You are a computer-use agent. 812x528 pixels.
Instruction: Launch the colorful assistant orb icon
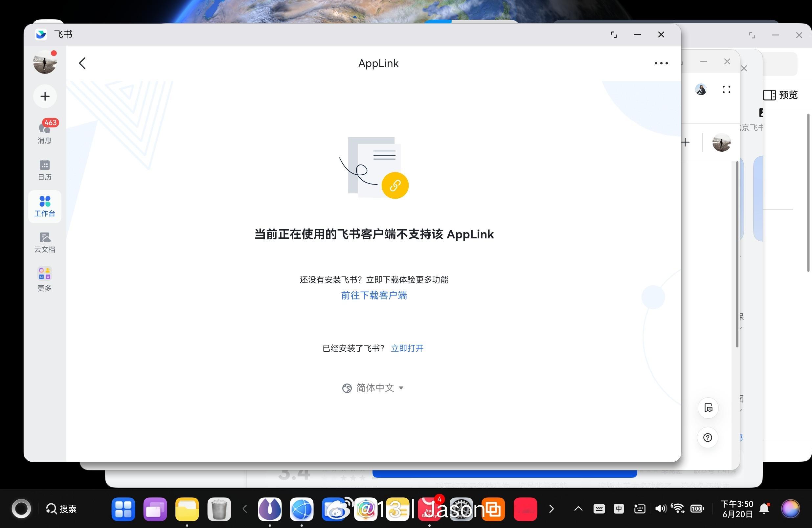(x=791, y=509)
